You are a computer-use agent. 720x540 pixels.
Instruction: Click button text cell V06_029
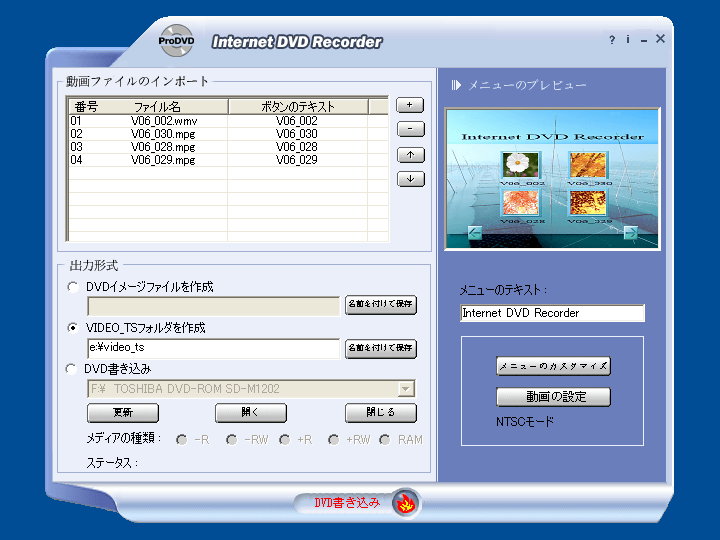click(x=297, y=160)
